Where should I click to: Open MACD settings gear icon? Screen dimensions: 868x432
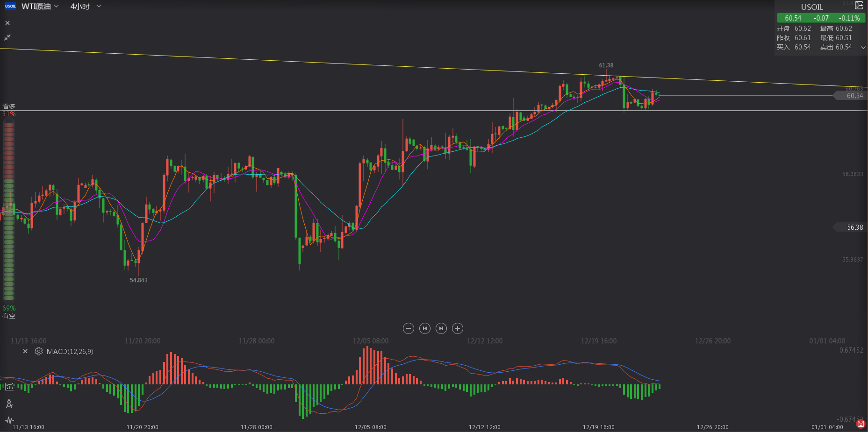[x=39, y=351]
